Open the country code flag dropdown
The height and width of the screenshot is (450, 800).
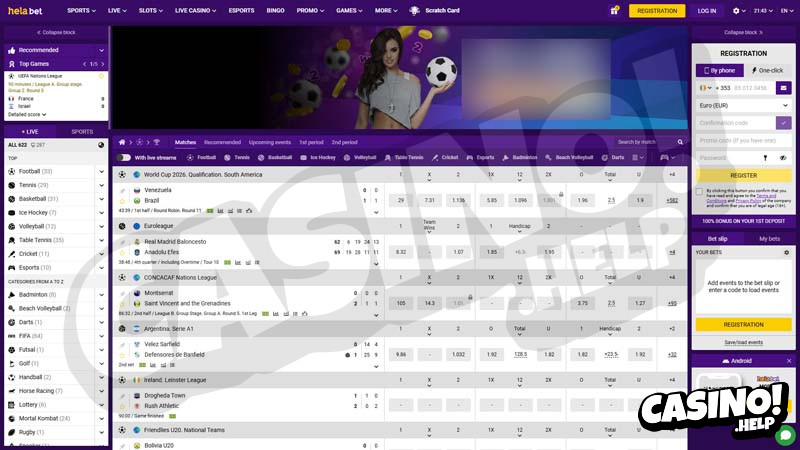(706, 88)
